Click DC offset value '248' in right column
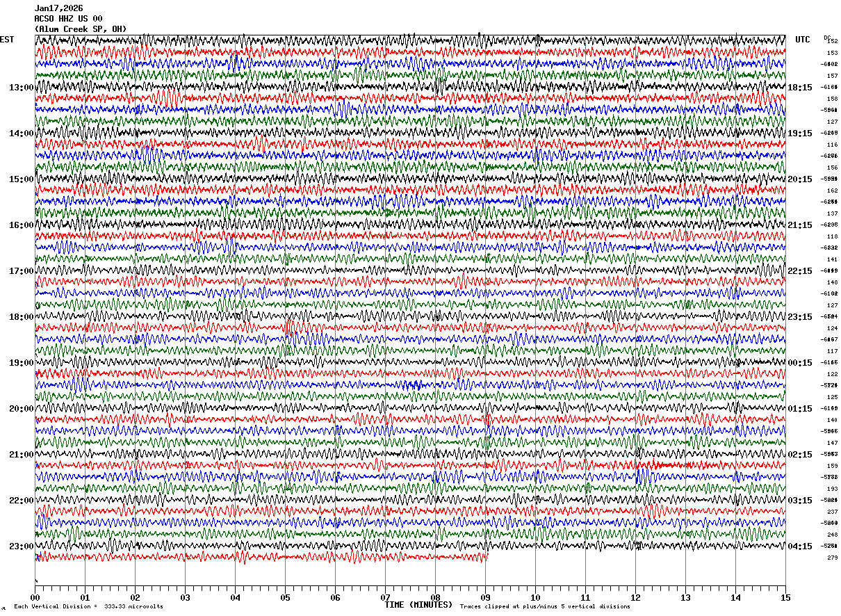The height and width of the screenshot is (616, 841). pos(832,535)
